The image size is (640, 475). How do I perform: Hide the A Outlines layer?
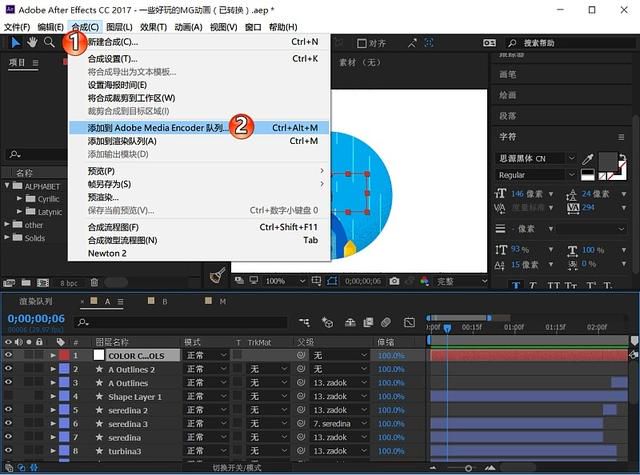tap(8, 382)
